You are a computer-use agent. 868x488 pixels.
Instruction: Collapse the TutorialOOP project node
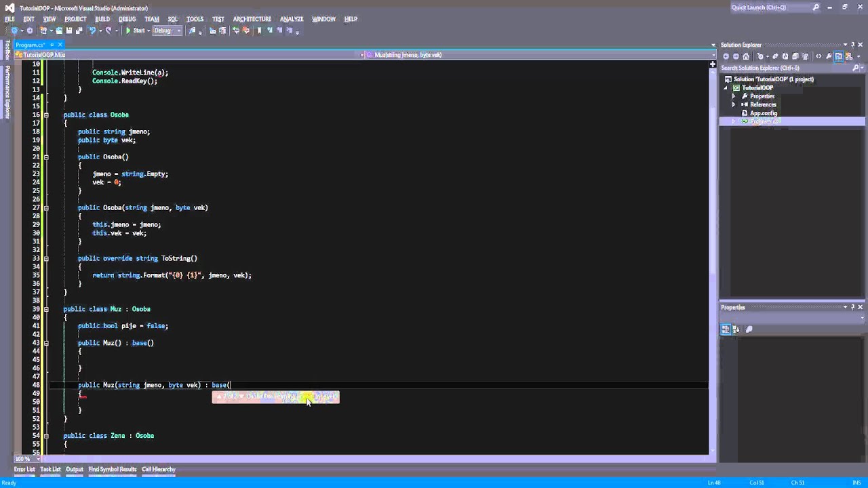pyautogui.click(x=726, y=87)
